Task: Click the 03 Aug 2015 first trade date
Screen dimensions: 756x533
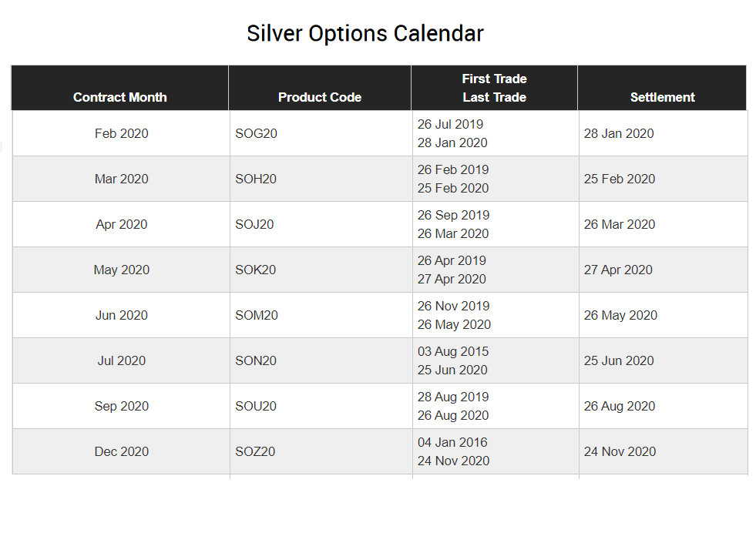Action: (453, 351)
